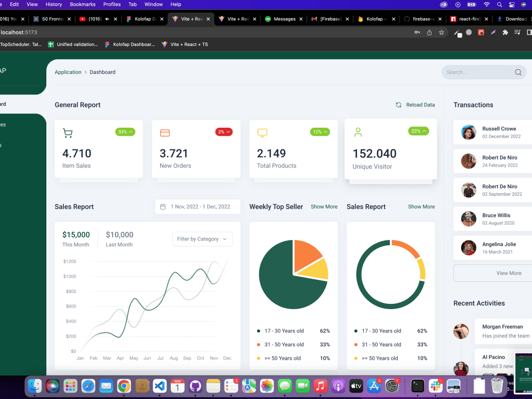Image resolution: width=532 pixels, height=399 pixels.
Task: Open the Photos app from the dock
Action: click(x=267, y=386)
